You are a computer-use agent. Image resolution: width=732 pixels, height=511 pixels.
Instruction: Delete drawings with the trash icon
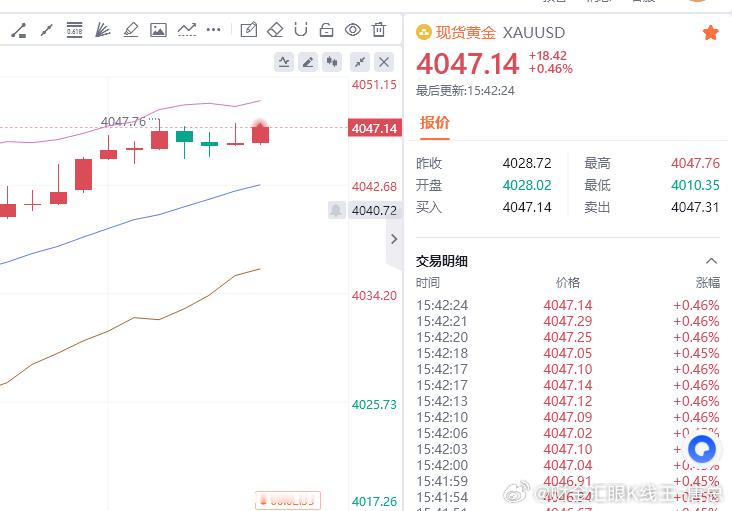(x=379, y=30)
